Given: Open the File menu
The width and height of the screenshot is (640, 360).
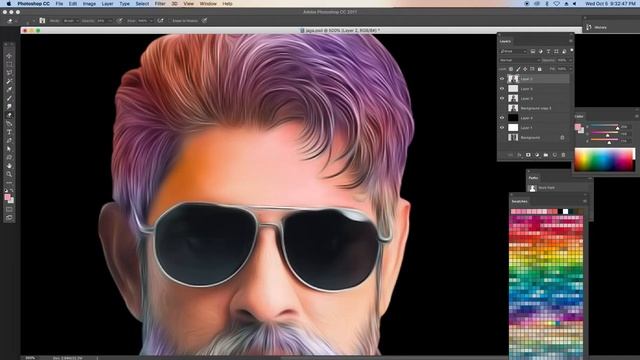Looking at the screenshot, I should pyautogui.click(x=59, y=3).
